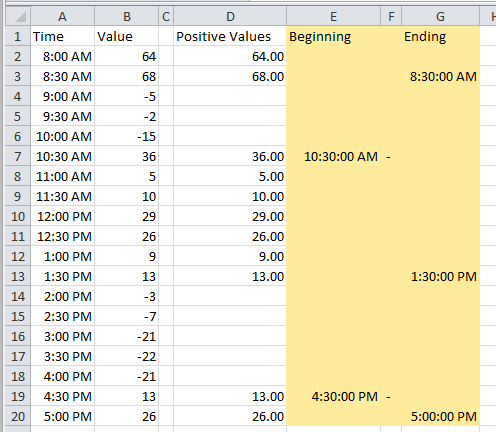Click positive value '36.00'

pyautogui.click(x=230, y=156)
